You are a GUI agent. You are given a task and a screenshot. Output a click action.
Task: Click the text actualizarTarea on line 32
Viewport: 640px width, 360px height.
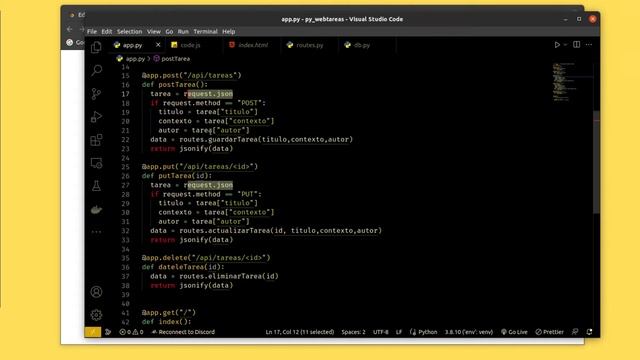pos(239,231)
